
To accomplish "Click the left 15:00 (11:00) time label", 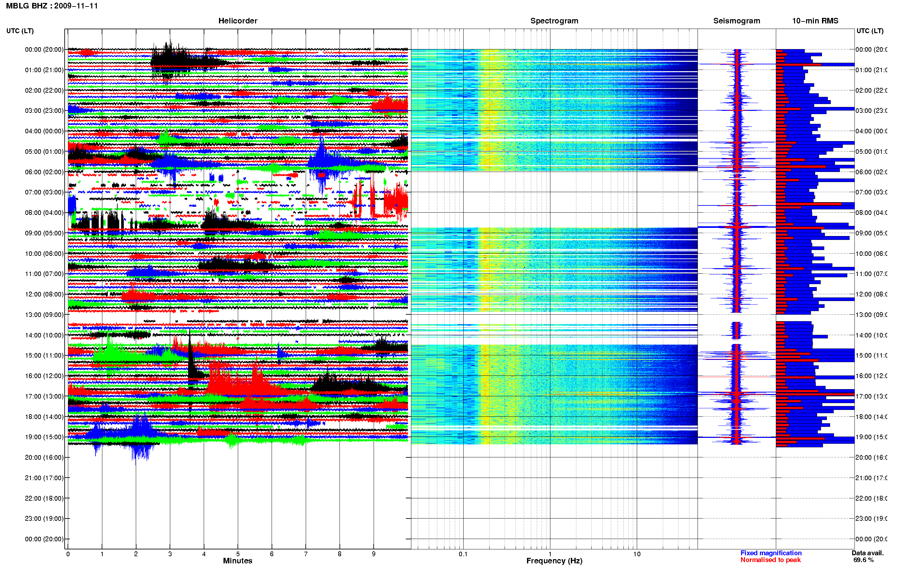I will (44, 356).
